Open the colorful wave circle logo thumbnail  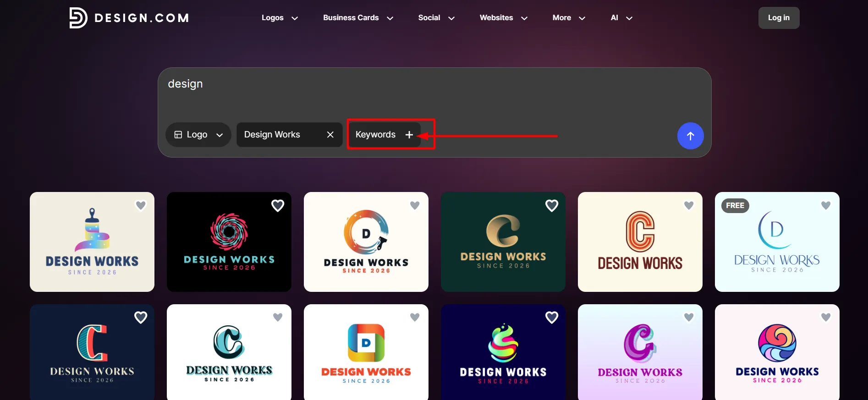(777, 352)
